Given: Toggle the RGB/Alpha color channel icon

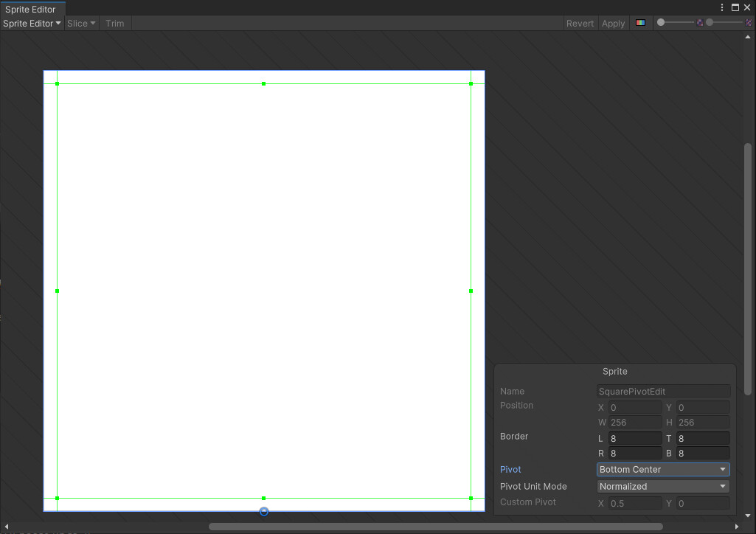Looking at the screenshot, I should pyautogui.click(x=640, y=23).
